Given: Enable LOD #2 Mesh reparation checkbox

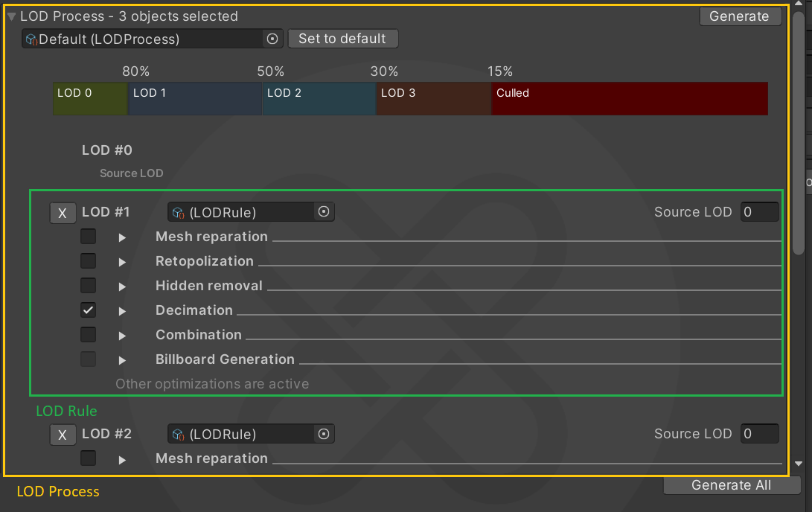Looking at the screenshot, I should (x=88, y=458).
